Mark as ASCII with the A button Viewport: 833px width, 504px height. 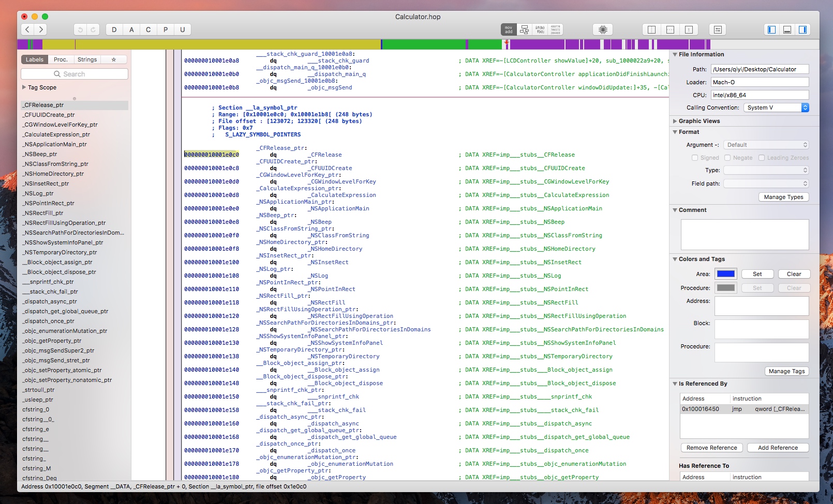coord(131,29)
